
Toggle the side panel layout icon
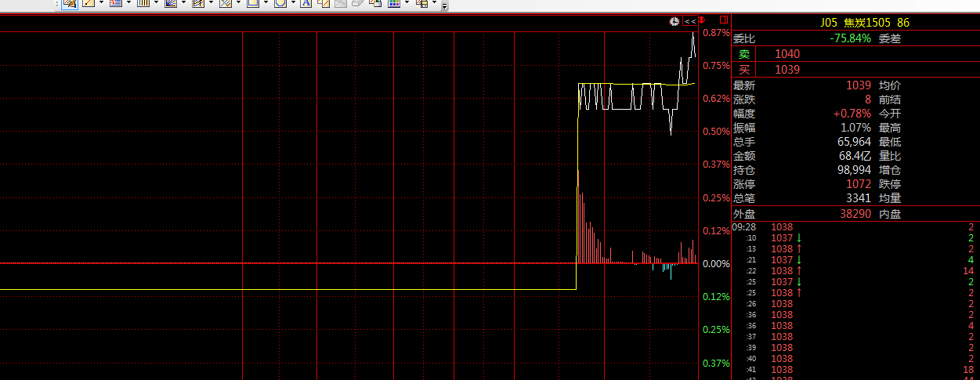pyautogui.click(x=723, y=20)
